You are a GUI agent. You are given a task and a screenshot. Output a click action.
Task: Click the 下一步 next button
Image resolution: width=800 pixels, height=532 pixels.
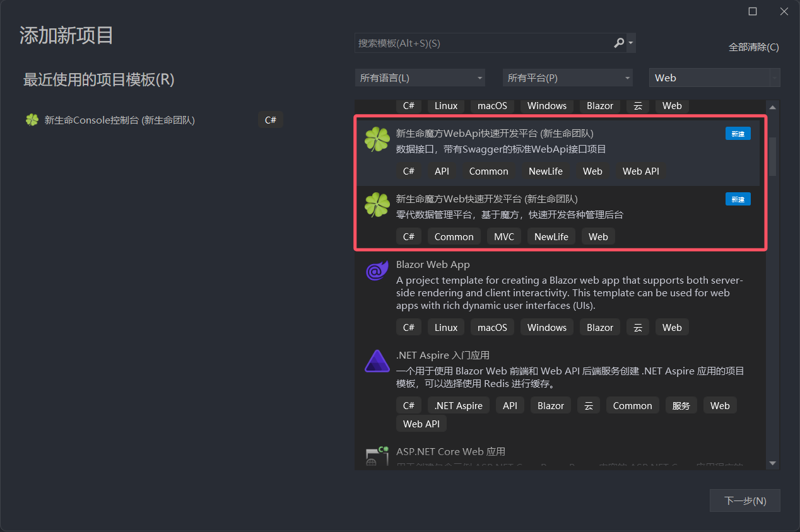point(745,500)
